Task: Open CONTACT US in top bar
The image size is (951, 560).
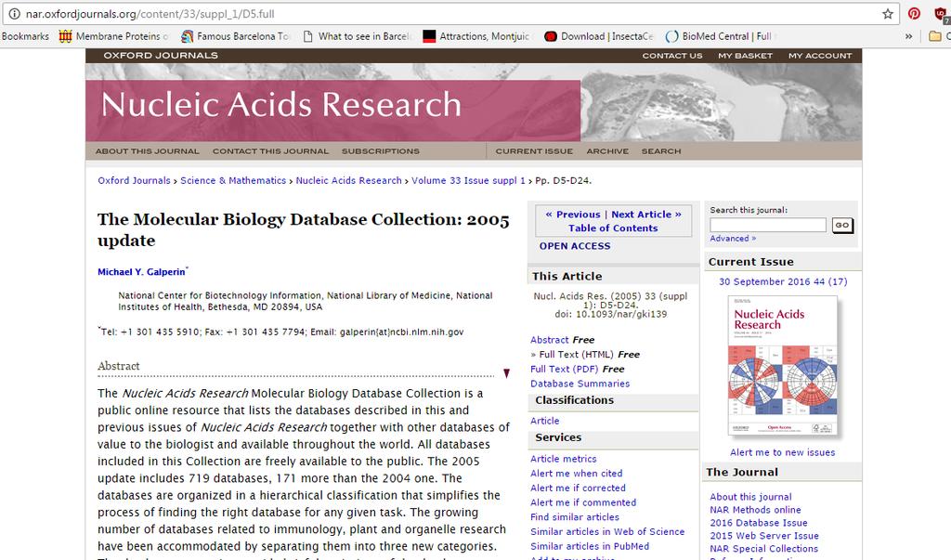Action: pyautogui.click(x=672, y=56)
